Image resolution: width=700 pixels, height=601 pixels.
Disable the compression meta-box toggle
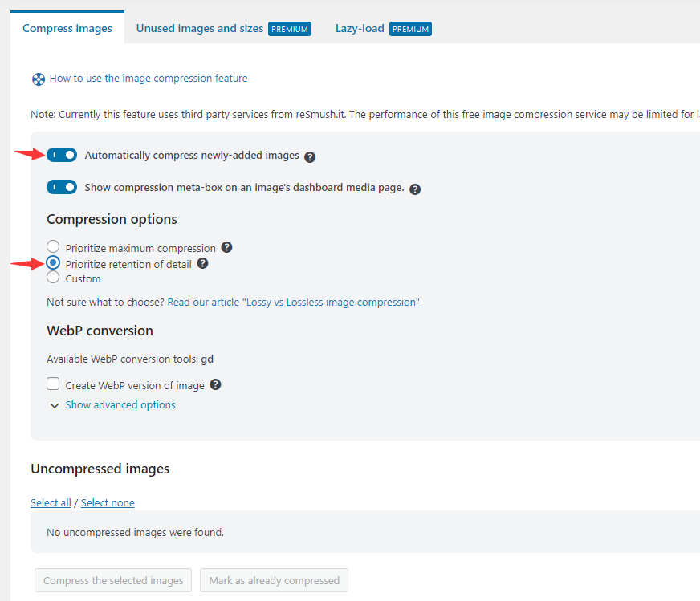click(x=62, y=186)
